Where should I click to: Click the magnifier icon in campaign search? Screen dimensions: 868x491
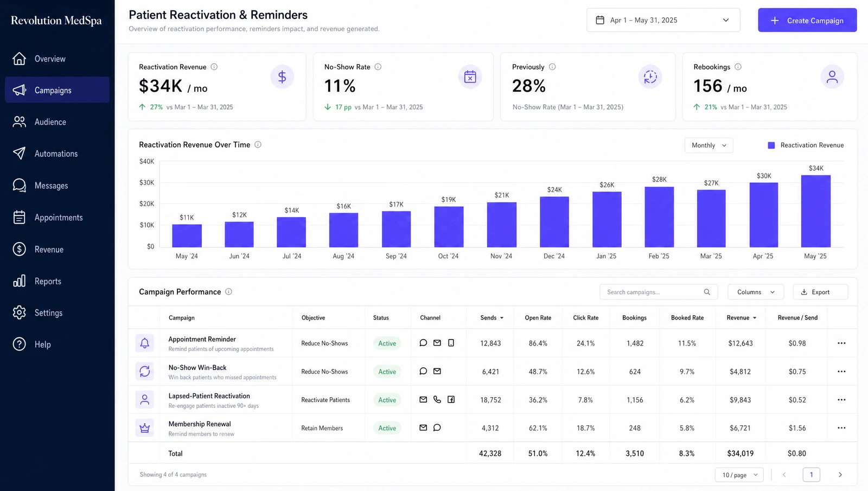(x=707, y=292)
